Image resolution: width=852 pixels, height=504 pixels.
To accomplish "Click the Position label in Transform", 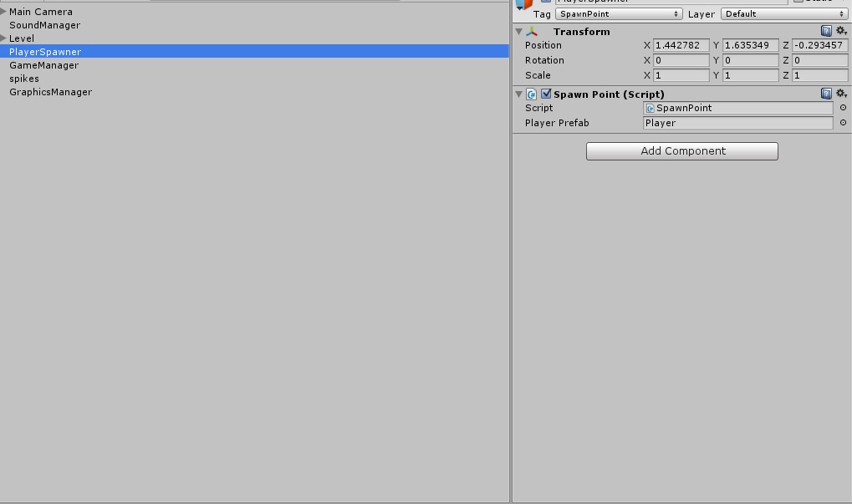I will point(543,45).
